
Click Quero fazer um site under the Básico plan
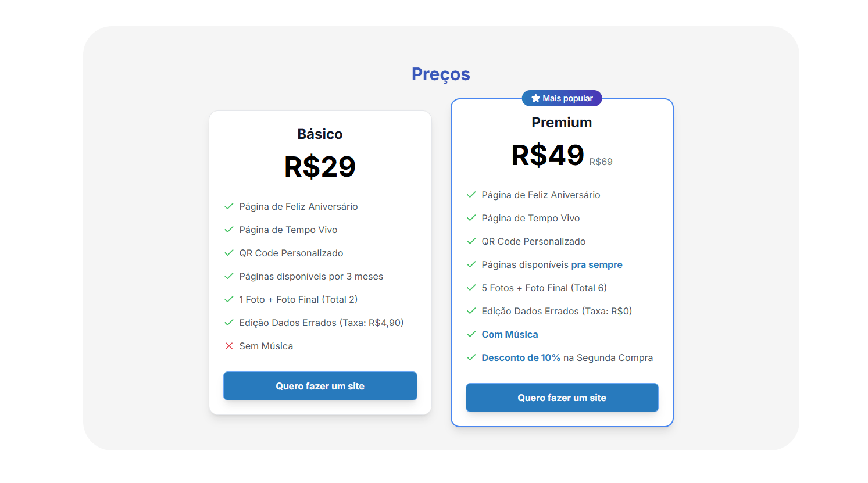[320, 385]
